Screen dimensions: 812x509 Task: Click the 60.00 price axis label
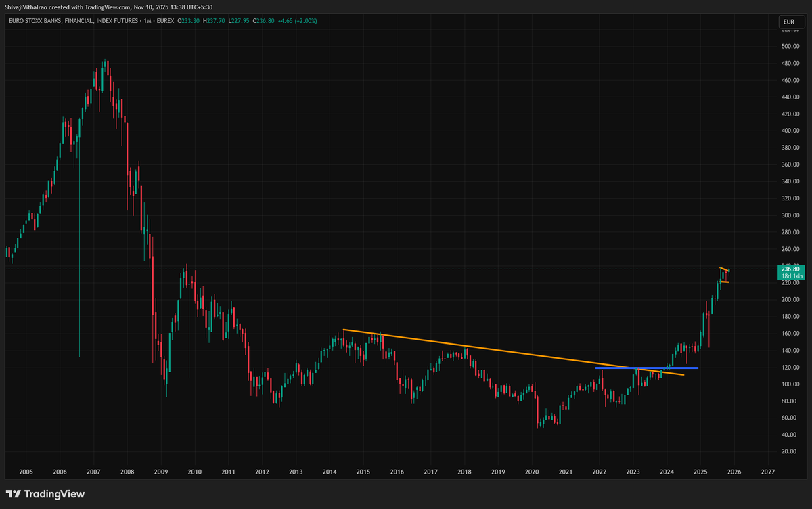coord(790,418)
